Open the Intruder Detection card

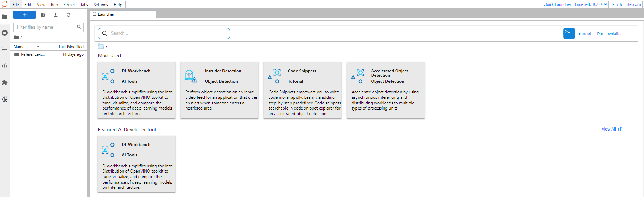219,90
